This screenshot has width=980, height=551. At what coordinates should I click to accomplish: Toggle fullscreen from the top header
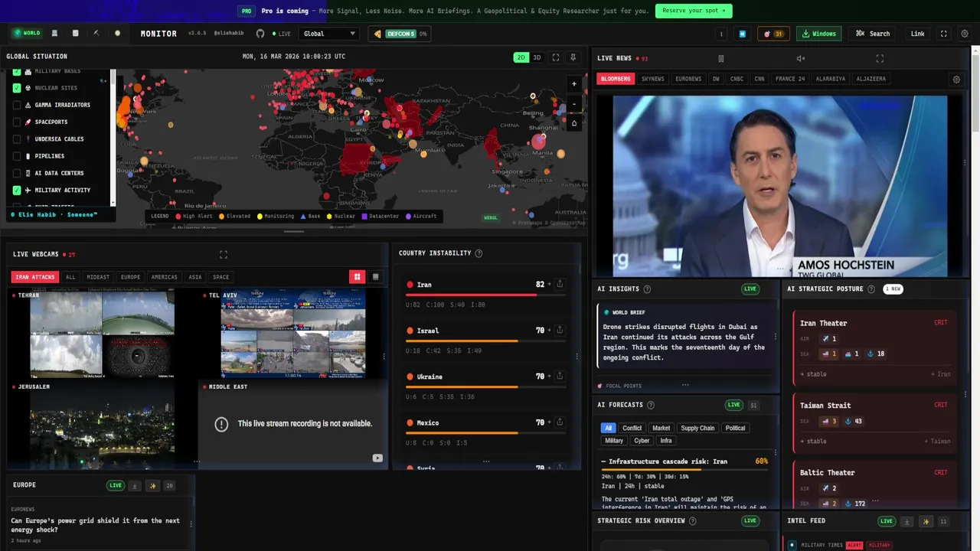pos(943,34)
